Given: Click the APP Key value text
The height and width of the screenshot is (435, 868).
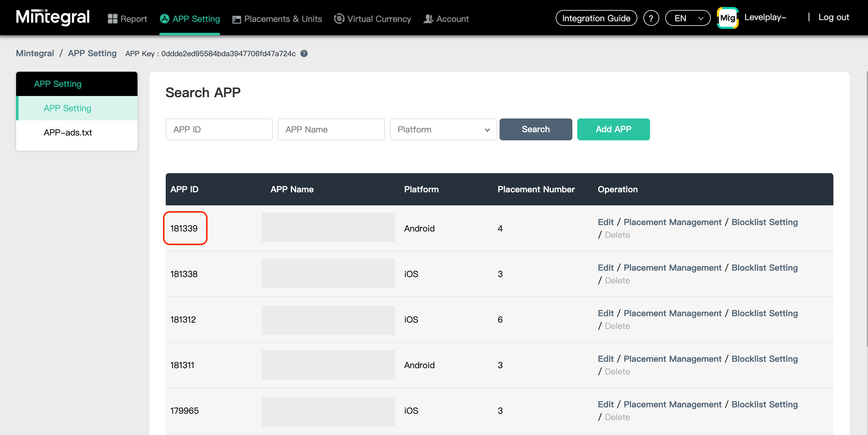Looking at the screenshot, I should click(228, 54).
